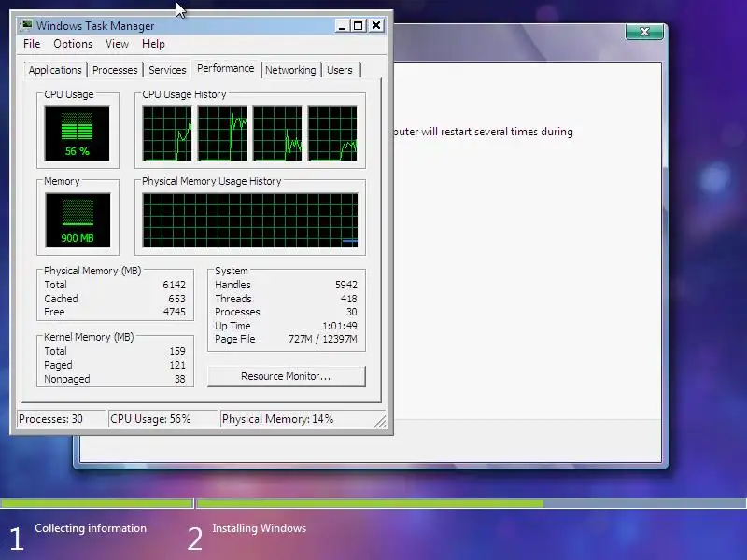This screenshot has height=560, width=747.
Task: Click the fourth CPU usage history graph
Action: point(332,133)
